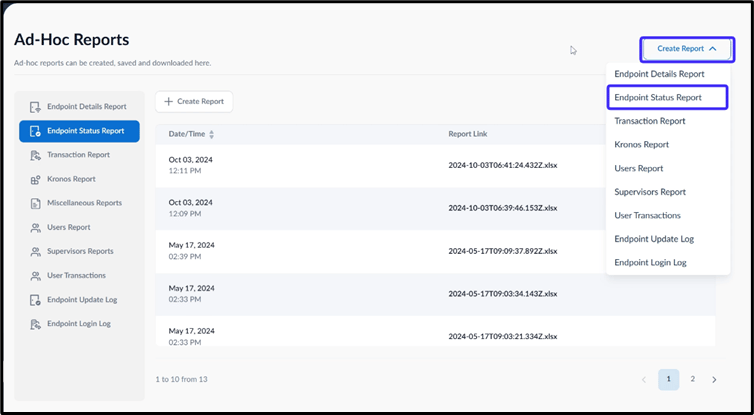The width and height of the screenshot is (754, 415).
Task: Select page 1 in pagination
Action: point(668,379)
